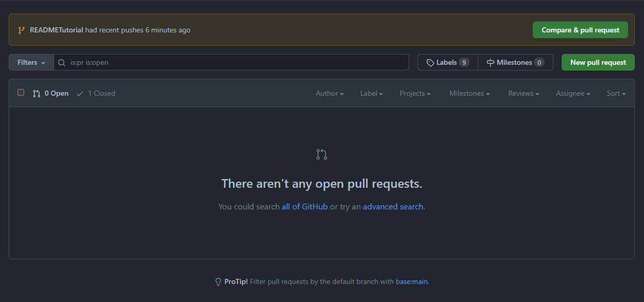This screenshot has height=302, width=644.
Task: Switch to the 0 Open tab
Action: (56, 93)
